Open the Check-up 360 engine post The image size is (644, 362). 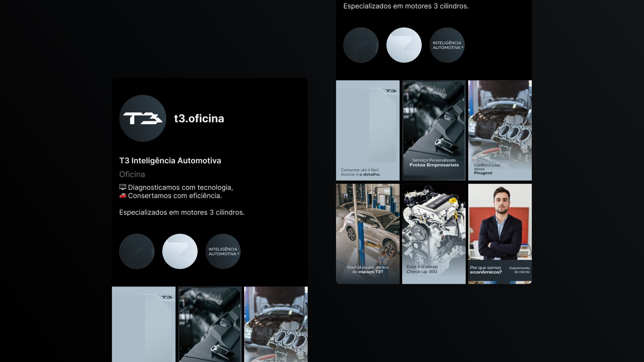pyautogui.click(x=434, y=234)
